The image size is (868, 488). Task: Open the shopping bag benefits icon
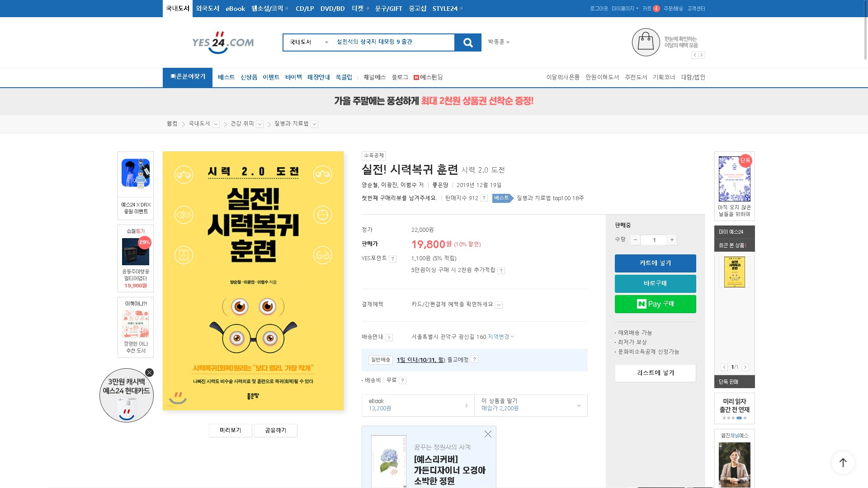tap(646, 42)
